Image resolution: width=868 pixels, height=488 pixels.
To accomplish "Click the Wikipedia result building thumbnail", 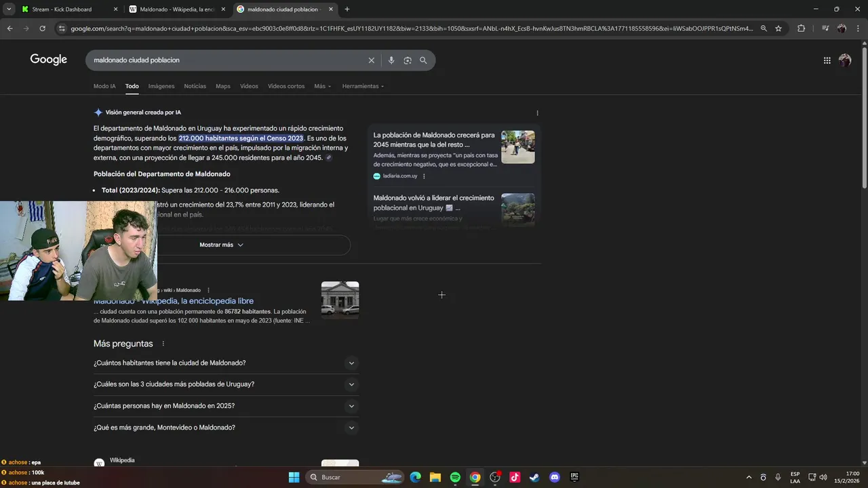I will (340, 300).
